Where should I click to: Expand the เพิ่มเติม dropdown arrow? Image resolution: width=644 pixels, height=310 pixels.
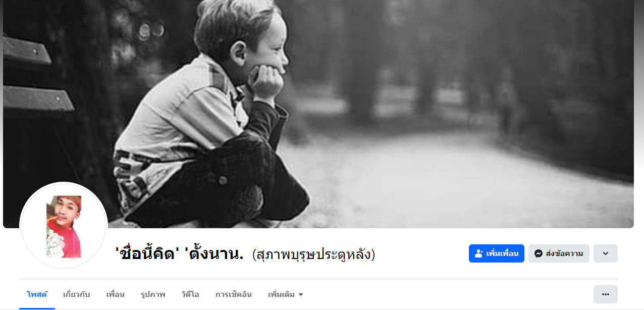301,295
